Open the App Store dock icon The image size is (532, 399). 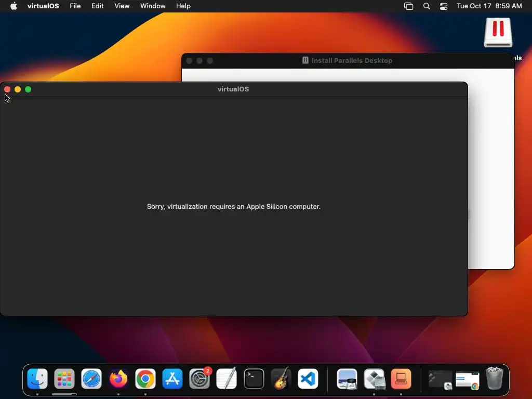172,379
